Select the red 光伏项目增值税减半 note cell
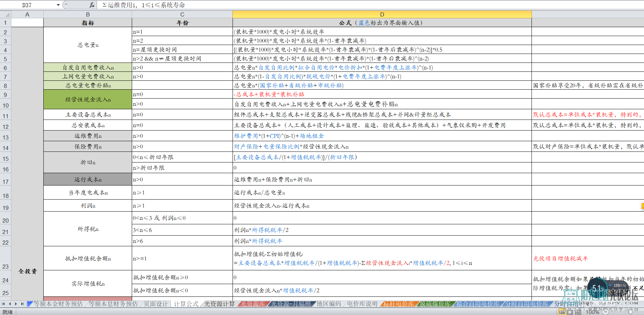The height and width of the screenshot is (315, 644). 588,258
